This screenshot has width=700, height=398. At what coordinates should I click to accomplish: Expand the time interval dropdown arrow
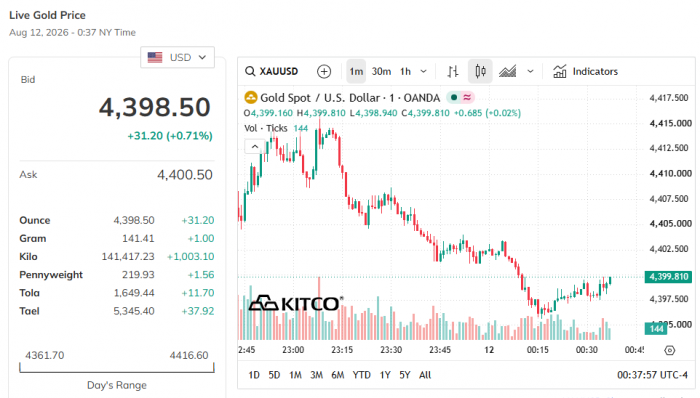pos(424,71)
